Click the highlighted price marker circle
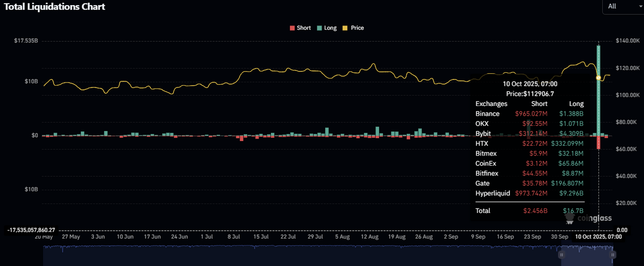 click(x=598, y=77)
